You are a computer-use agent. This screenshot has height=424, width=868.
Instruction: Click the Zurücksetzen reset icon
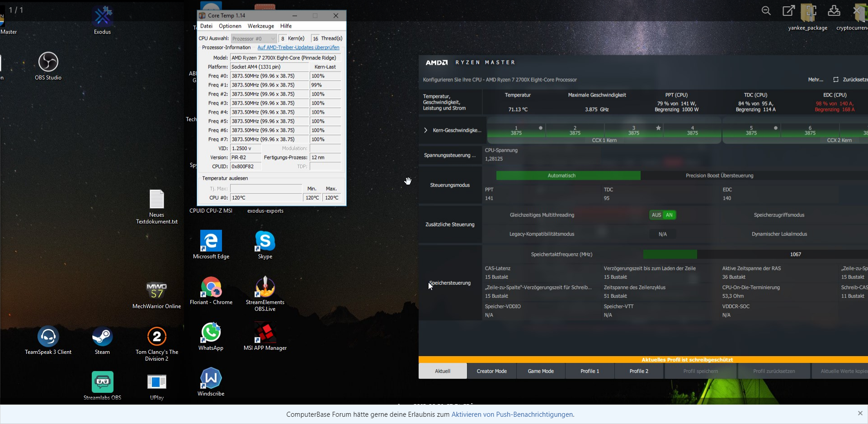tap(836, 80)
